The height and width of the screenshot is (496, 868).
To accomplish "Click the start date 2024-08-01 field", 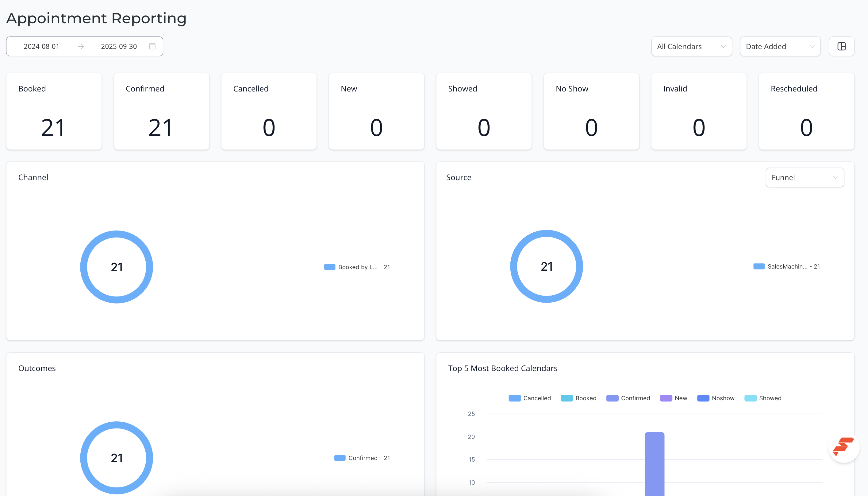I will (x=41, y=46).
